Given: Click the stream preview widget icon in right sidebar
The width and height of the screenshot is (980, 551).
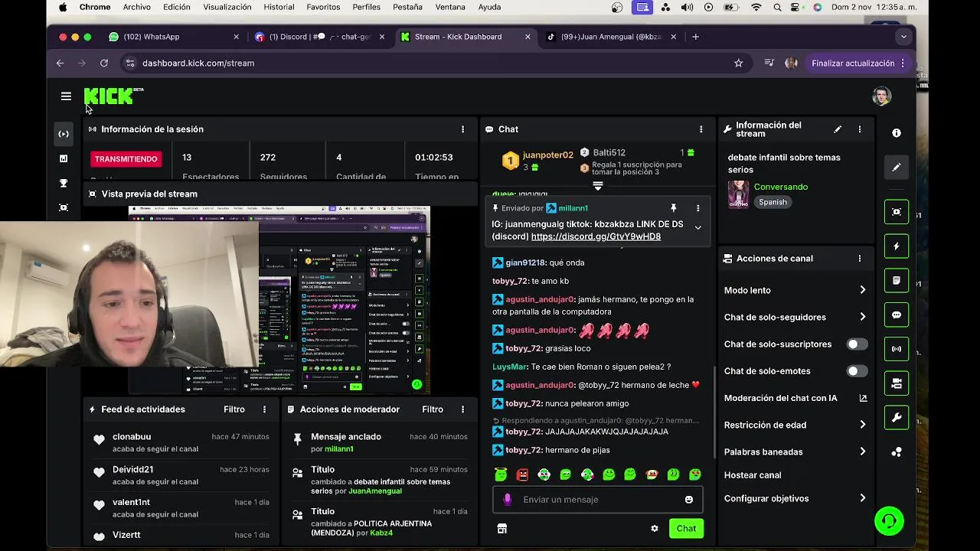Looking at the screenshot, I should click(x=897, y=212).
